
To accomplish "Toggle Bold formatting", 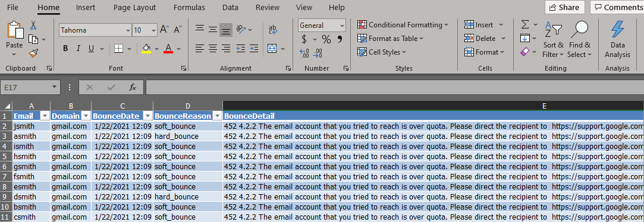I will (65, 49).
